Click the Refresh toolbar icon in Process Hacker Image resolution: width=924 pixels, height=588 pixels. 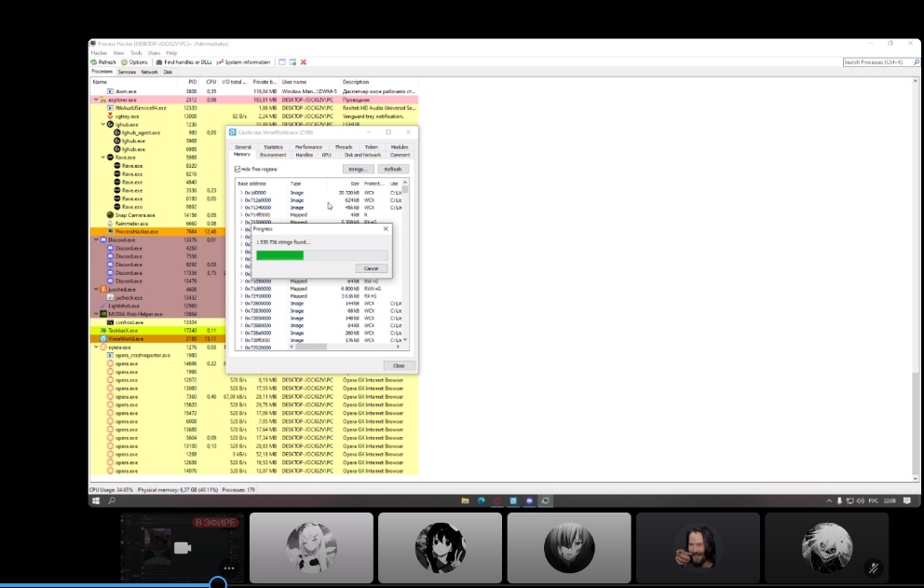pos(104,62)
